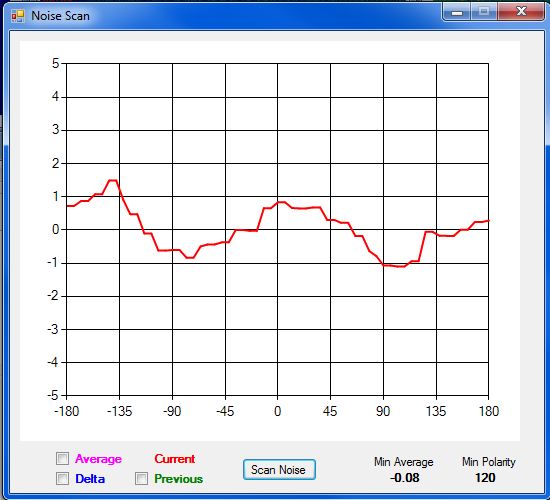Screen dimensions: 550x500
Task: Tick the Delta checkbox
Action: [x=62, y=478]
